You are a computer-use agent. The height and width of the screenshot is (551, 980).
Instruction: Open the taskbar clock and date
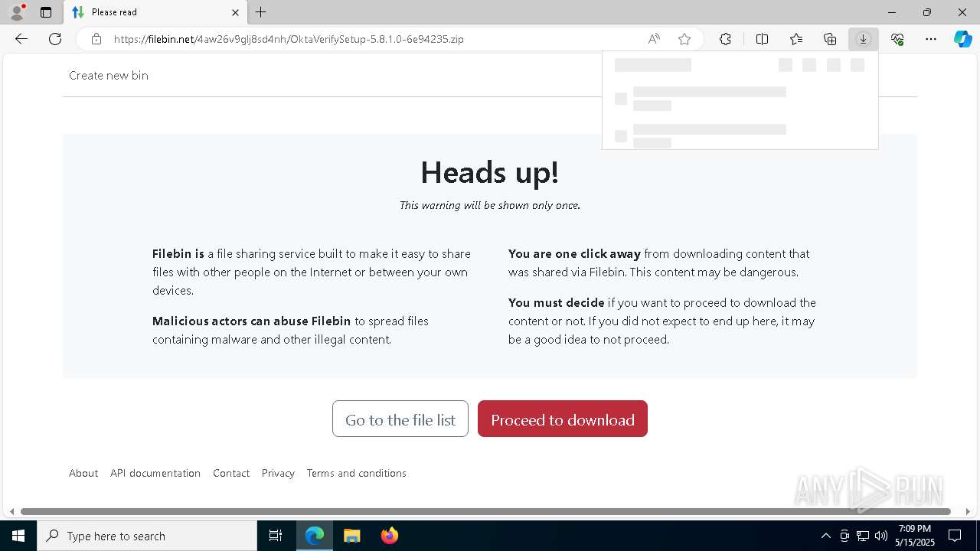[x=915, y=536]
